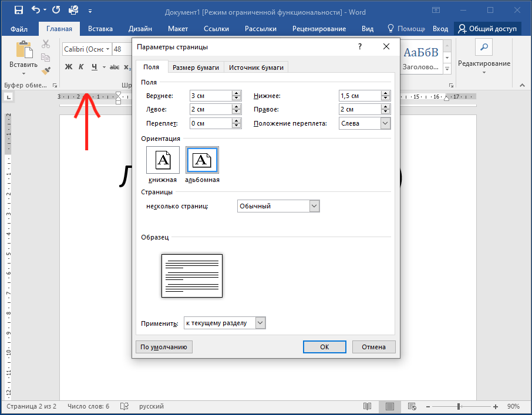This screenshot has height=415, width=532.
Task: Switch to Источник бумаги dialog tab
Action: pyautogui.click(x=256, y=68)
